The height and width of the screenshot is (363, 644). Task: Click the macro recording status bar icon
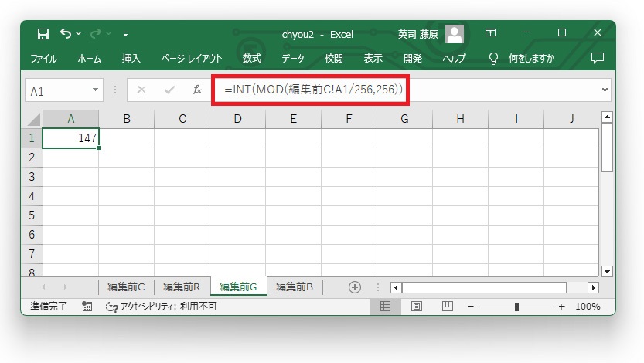tap(87, 307)
